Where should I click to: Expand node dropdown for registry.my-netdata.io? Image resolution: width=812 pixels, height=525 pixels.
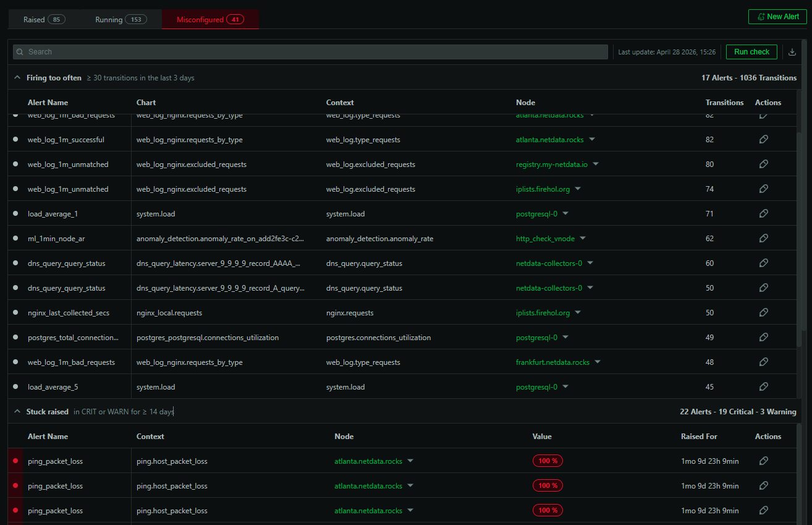click(x=595, y=164)
